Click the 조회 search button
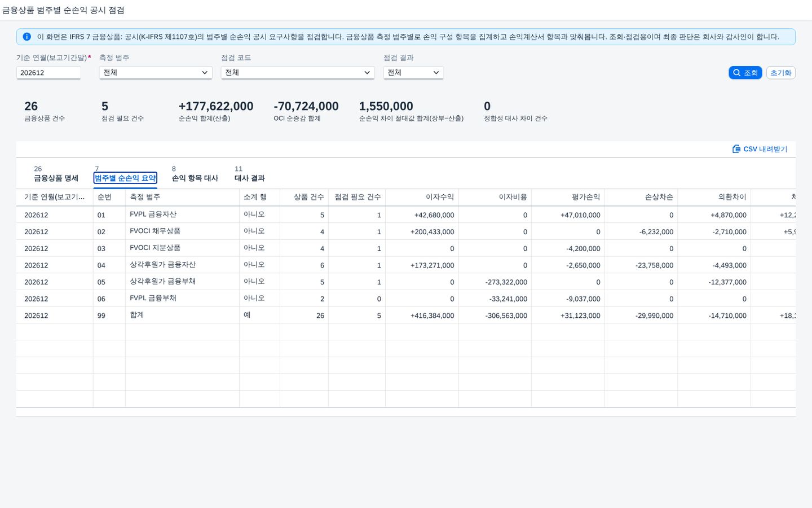 [745, 73]
